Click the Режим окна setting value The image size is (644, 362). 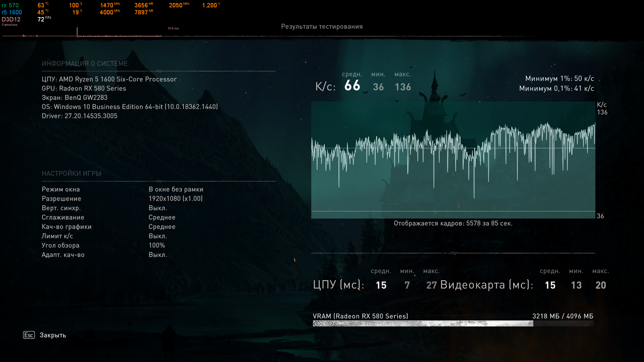pyautogui.click(x=176, y=189)
